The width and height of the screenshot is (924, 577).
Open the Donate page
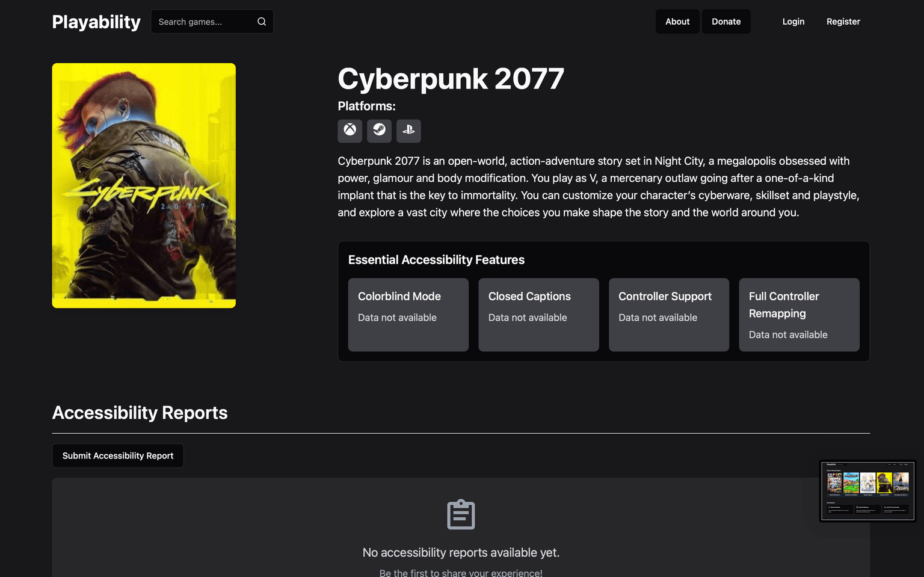[x=726, y=22]
